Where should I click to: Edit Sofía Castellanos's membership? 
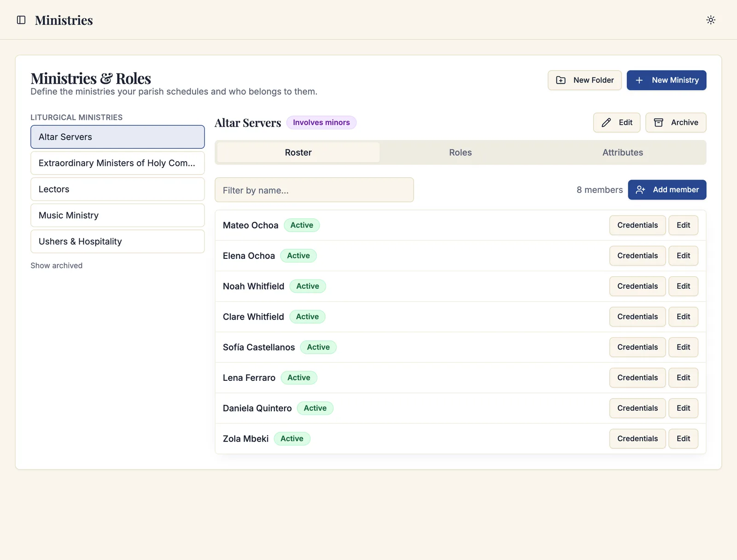[683, 347]
